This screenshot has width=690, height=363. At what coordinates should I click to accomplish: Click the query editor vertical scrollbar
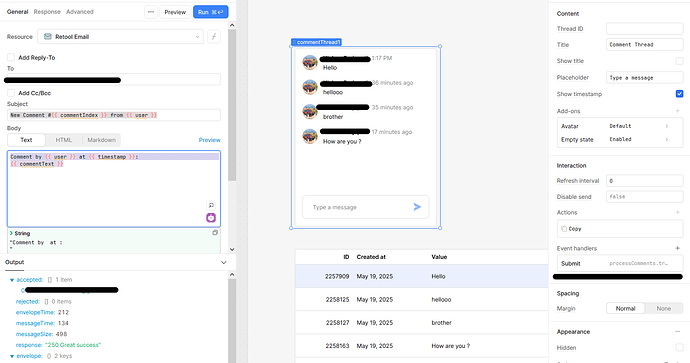coord(232,106)
